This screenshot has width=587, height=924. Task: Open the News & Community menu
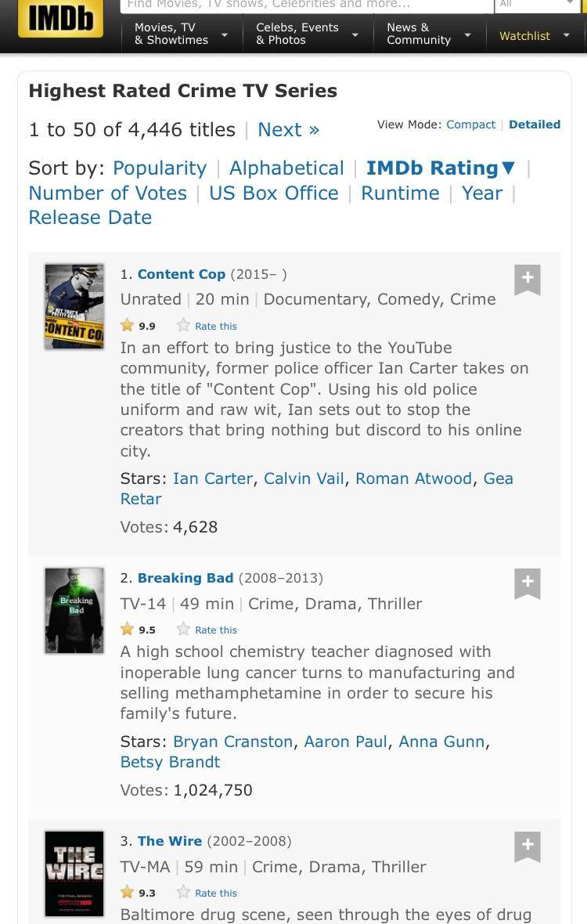pos(428,34)
